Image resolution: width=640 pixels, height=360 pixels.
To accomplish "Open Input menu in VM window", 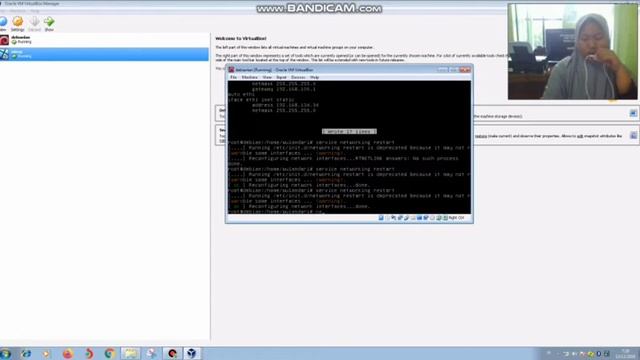I will pyautogui.click(x=281, y=77).
